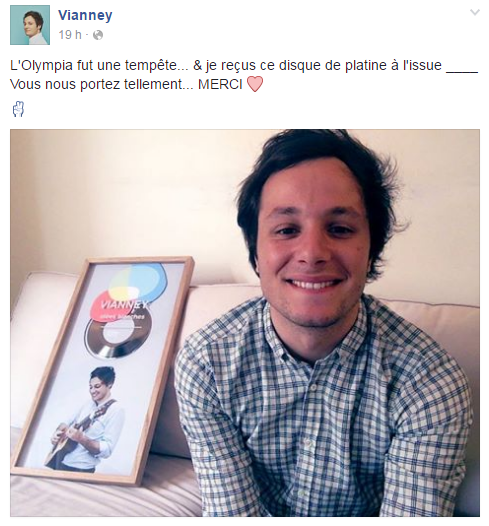
Task: Open Vianney's profile picture thumbnail
Action: tap(30, 25)
